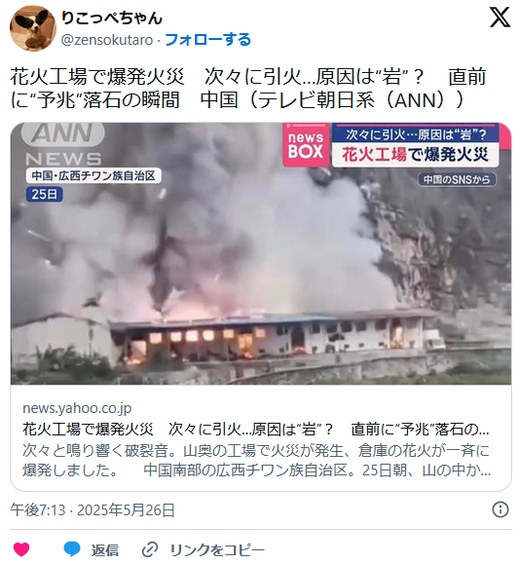The width and height of the screenshot is (520, 564).
Task: Open the news.yahoo.co.jp domain link
Action: point(77,408)
